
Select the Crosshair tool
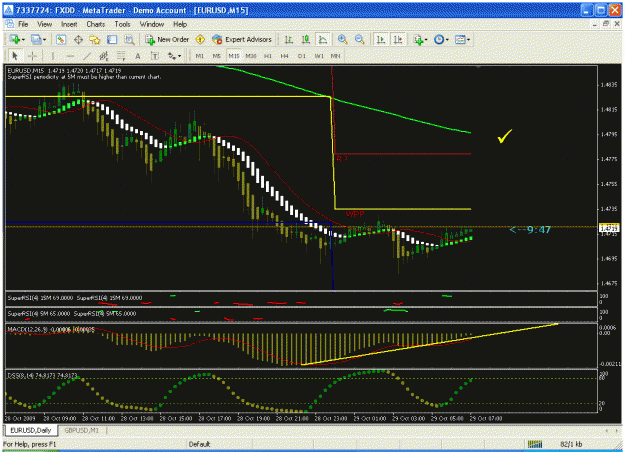33,56
